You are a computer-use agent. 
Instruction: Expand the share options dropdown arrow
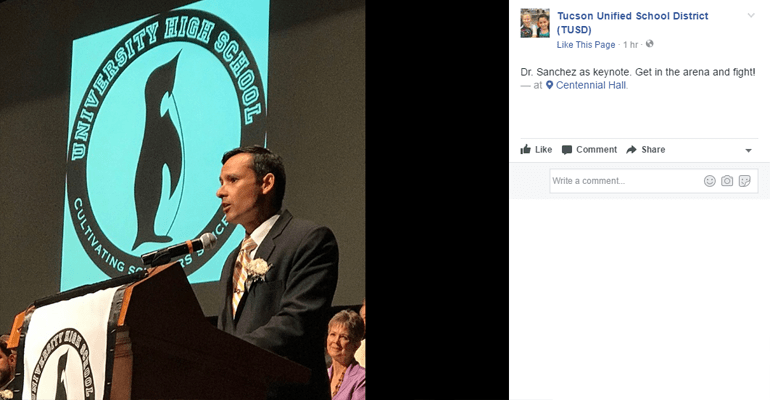click(x=748, y=151)
